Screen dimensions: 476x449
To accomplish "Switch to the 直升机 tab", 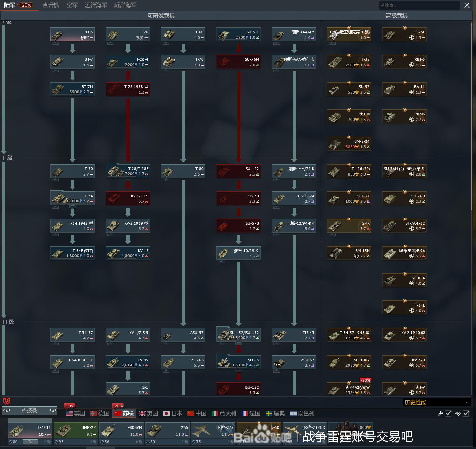I will (51, 5).
